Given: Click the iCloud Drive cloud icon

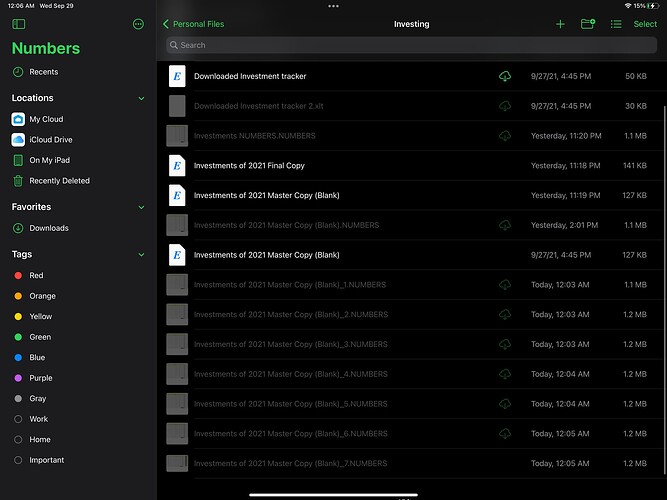Looking at the screenshot, I should (18, 140).
